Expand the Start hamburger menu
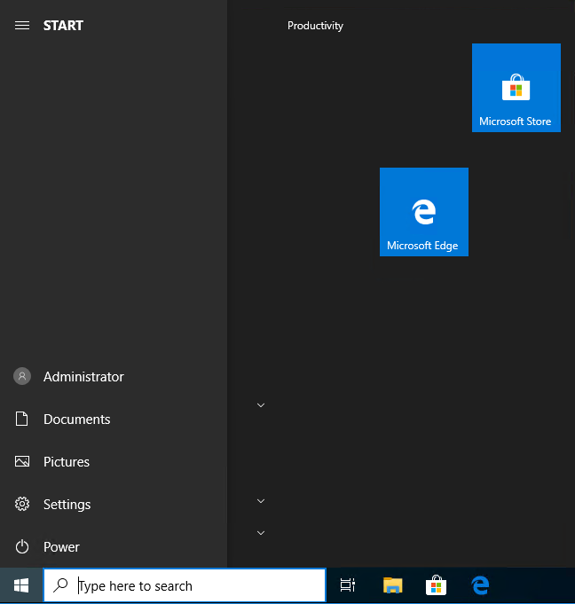Image resolution: width=575 pixels, height=604 pixels. 22,25
